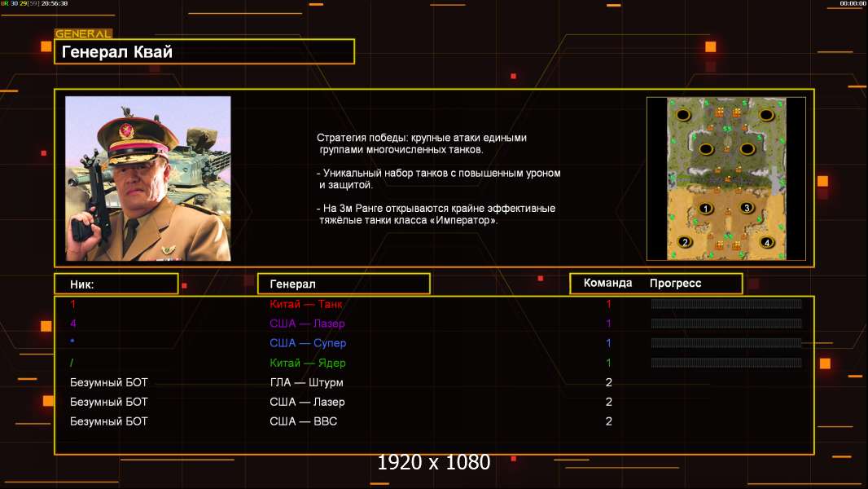Click start position 1 on the minimap
868x489 pixels.
(706, 209)
